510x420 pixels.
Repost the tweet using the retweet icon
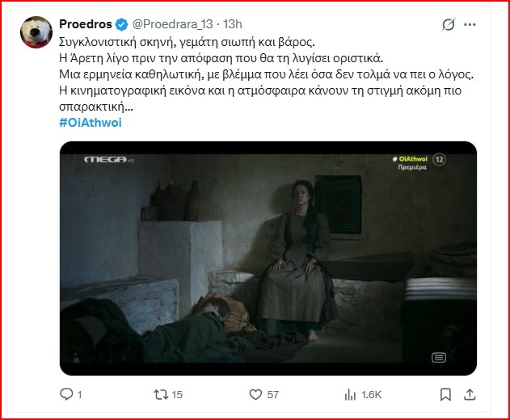pos(161,394)
